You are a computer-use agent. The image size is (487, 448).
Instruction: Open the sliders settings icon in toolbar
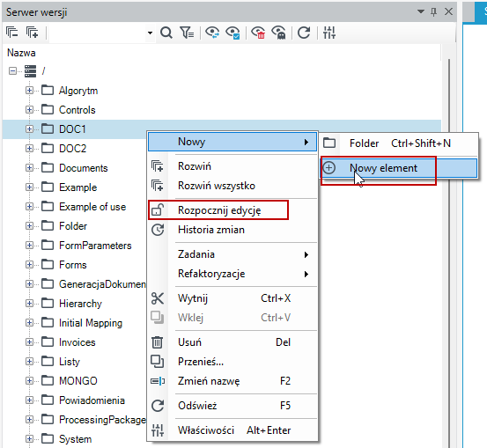pos(329,33)
